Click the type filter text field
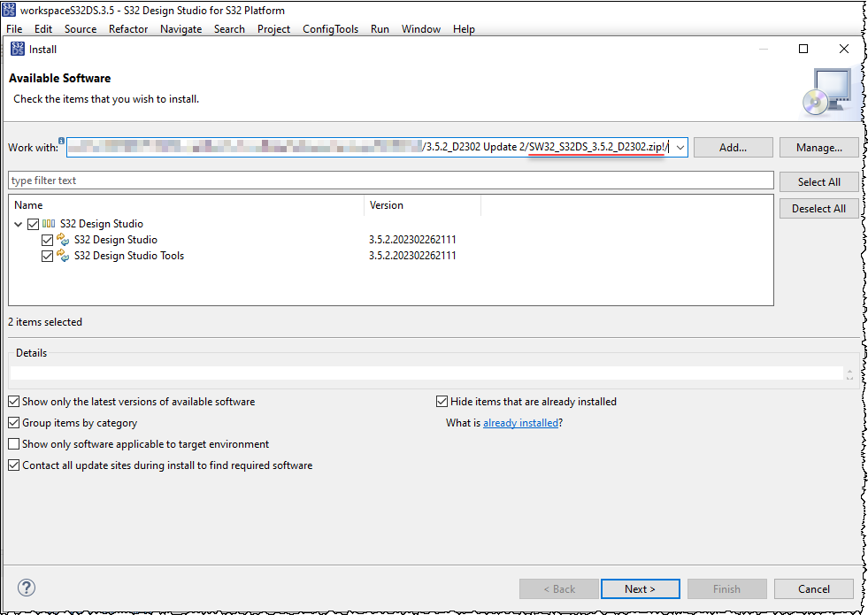 [x=391, y=181]
